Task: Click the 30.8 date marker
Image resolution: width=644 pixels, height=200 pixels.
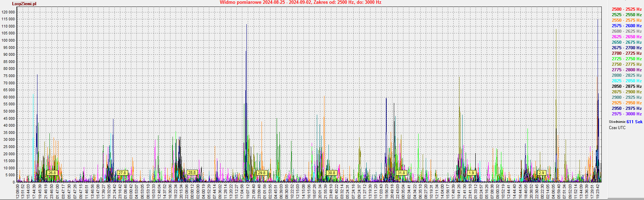Action: [331, 173]
